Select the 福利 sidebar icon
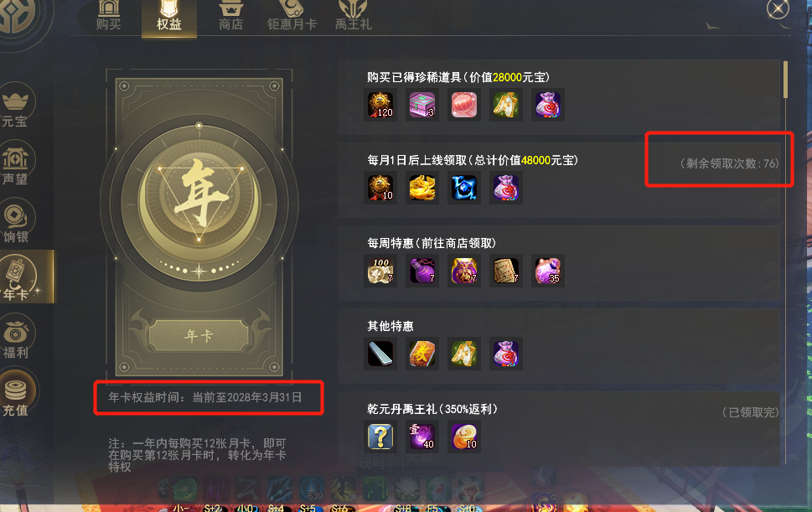This screenshot has width=812, height=512. tap(17, 338)
